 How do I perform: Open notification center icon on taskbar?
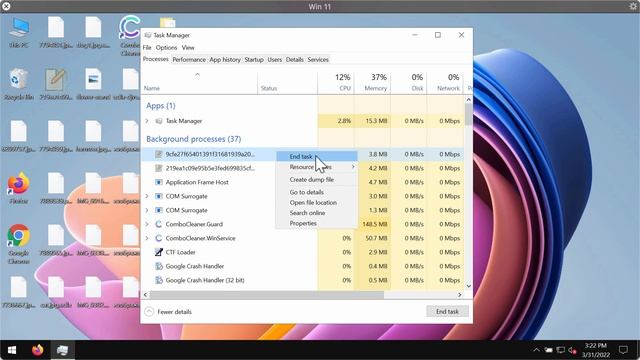point(623,350)
